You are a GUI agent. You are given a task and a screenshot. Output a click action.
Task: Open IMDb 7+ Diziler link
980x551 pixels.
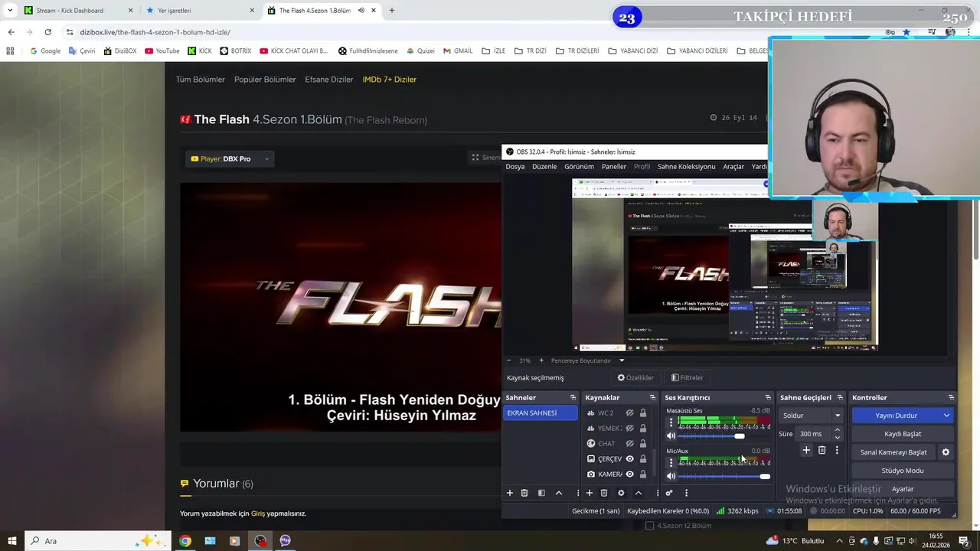[390, 80]
